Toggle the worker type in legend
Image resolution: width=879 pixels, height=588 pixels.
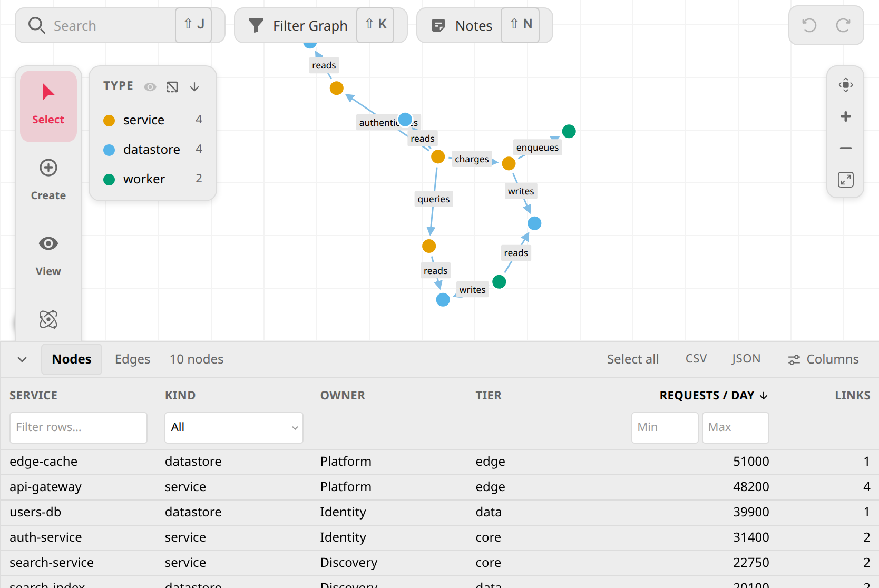[x=153, y=179]
